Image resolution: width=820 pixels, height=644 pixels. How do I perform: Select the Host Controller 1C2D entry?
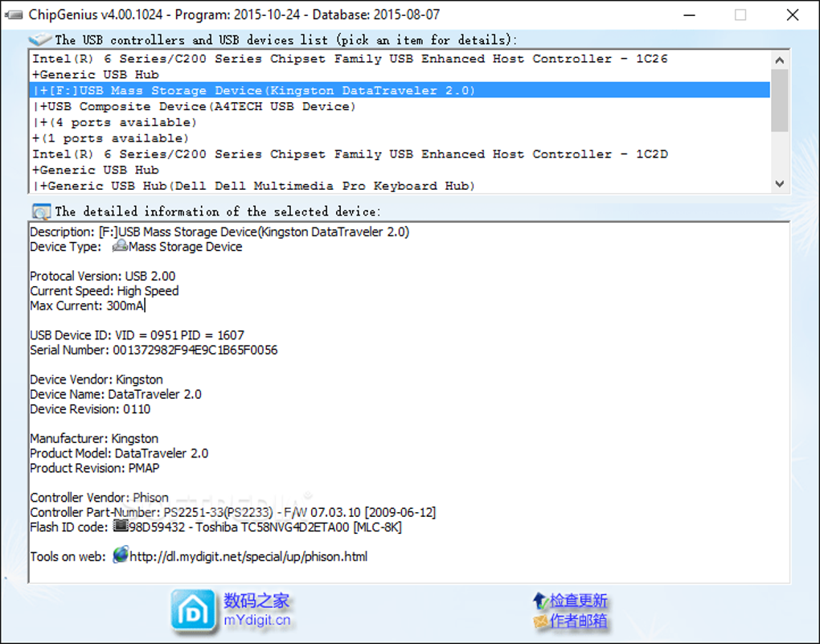pyautogui.click(x=400, y=154)
